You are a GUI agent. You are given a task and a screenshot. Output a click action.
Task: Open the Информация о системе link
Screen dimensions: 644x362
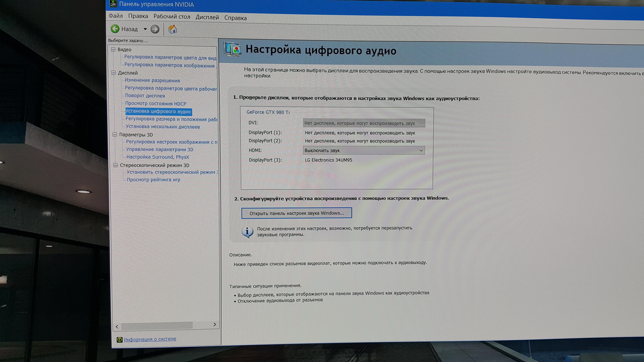click(150, 339)
